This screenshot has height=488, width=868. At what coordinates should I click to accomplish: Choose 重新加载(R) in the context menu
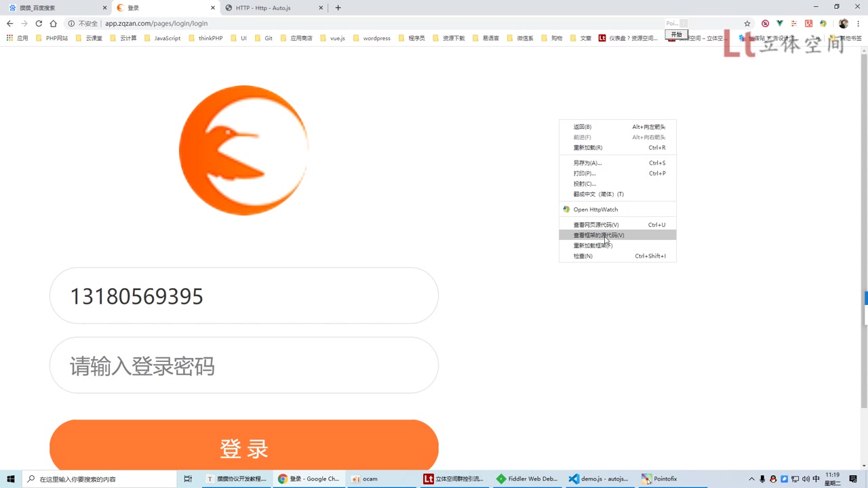coord(617,148)
